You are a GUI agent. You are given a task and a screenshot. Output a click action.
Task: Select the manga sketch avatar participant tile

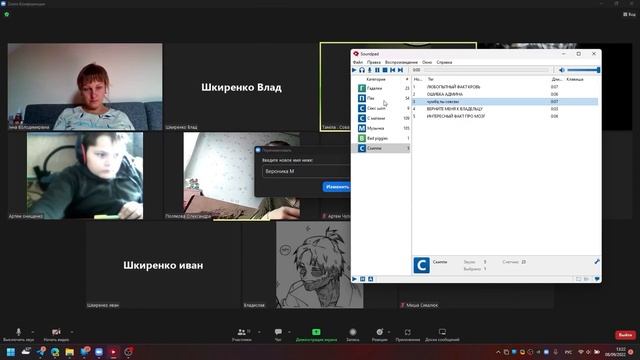pyautogui.click(x=319, y=265)
